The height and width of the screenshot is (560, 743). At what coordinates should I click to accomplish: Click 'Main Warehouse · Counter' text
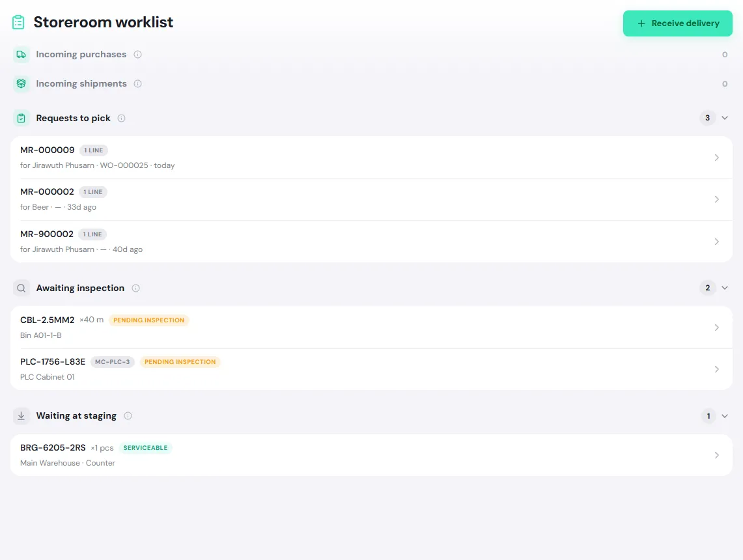67,463
